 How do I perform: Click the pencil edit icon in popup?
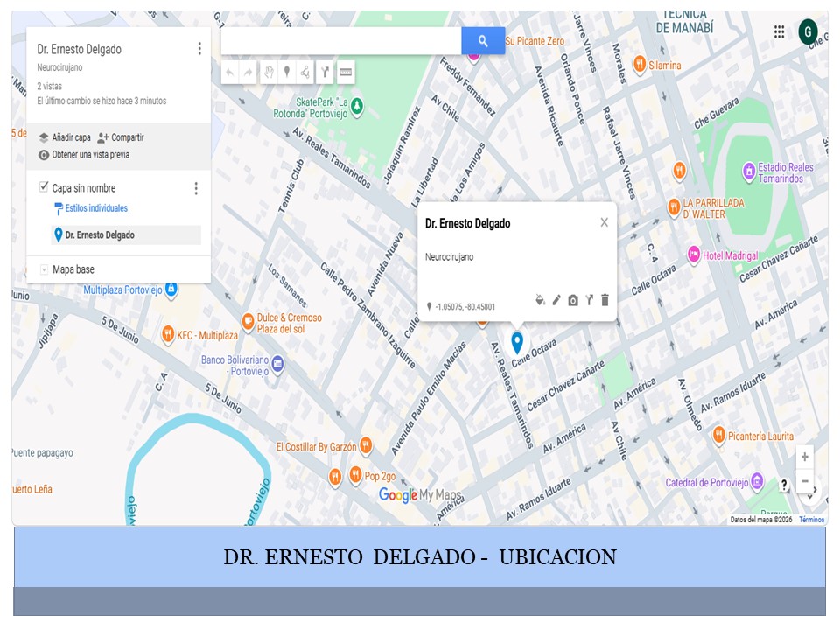pos(556,300)
